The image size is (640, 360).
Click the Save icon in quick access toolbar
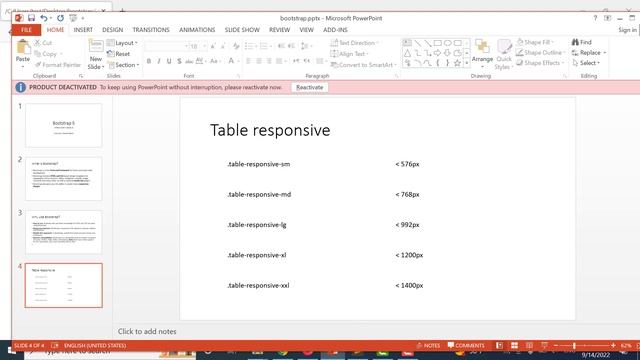31,18
